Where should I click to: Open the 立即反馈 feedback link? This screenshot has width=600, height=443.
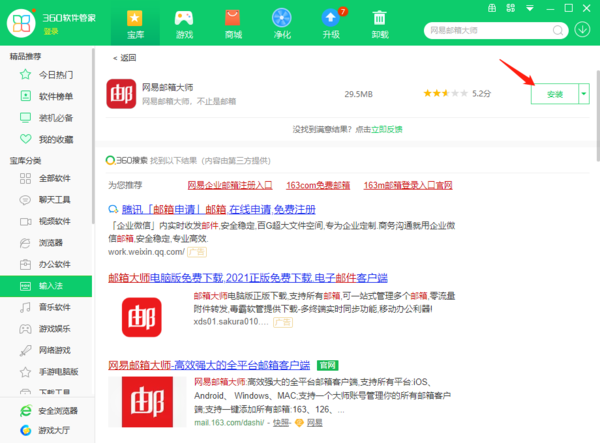pyautogui.click(x=388, y=130)
